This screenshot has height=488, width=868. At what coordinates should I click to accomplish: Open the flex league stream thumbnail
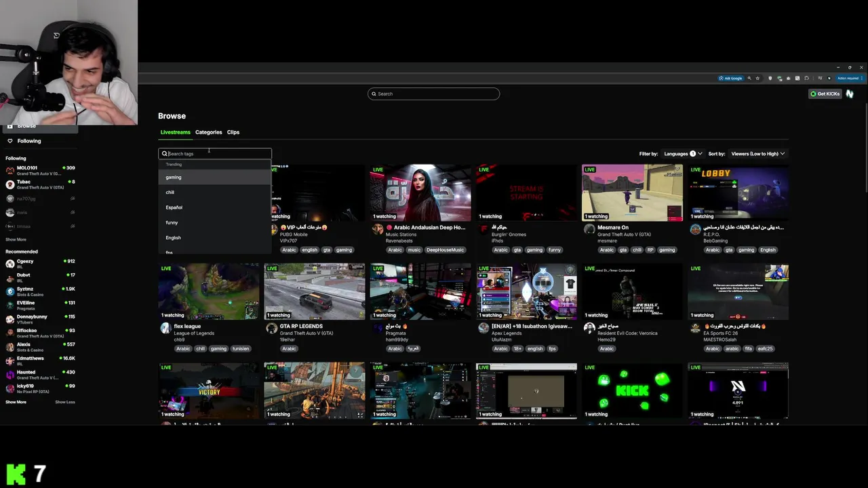click(209, 291)
